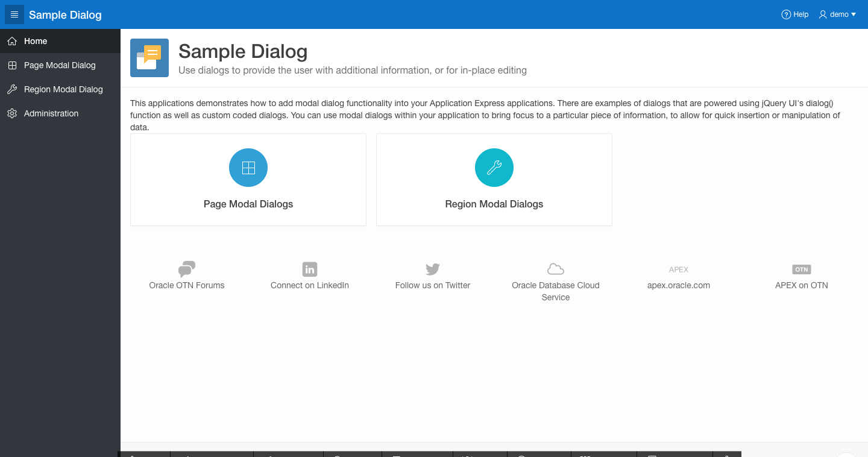Click the blue grid circle icon

[248, 168]
